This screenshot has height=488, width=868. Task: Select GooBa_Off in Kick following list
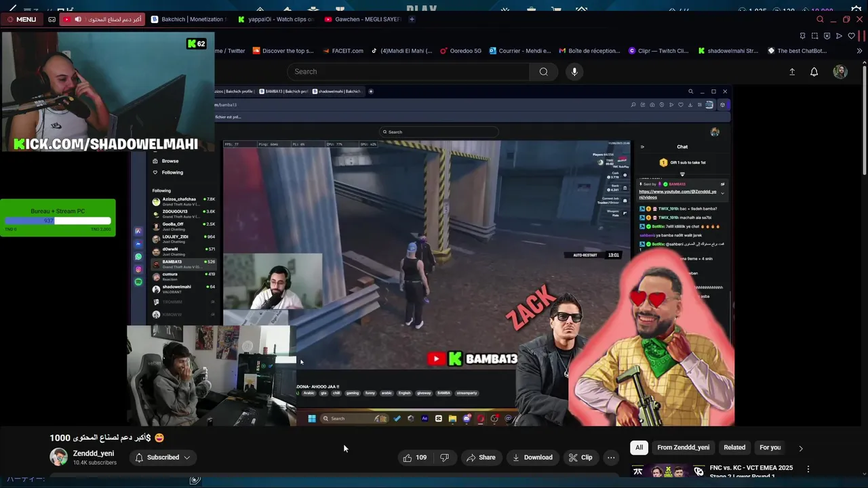click(x=183, y=226)
